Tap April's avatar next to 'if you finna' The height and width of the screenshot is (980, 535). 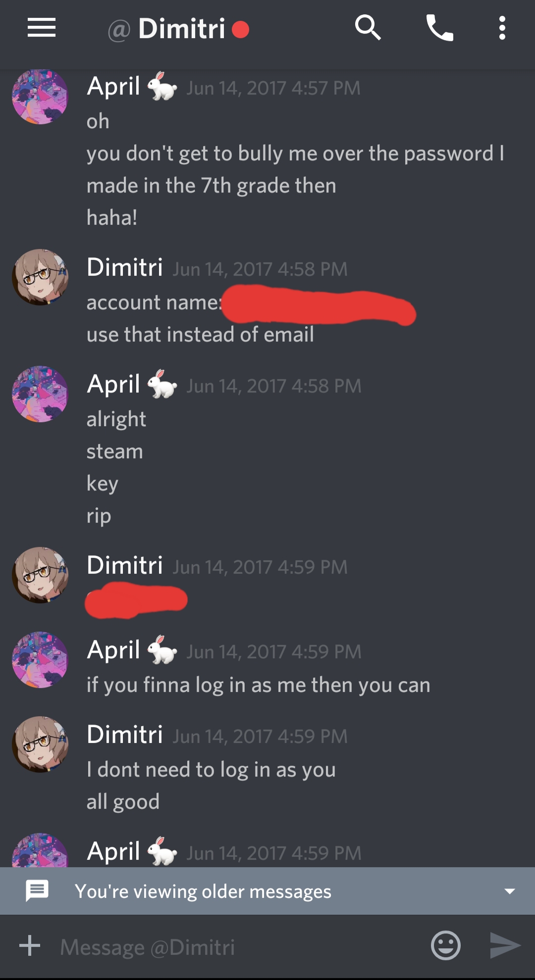coord(40,660)
